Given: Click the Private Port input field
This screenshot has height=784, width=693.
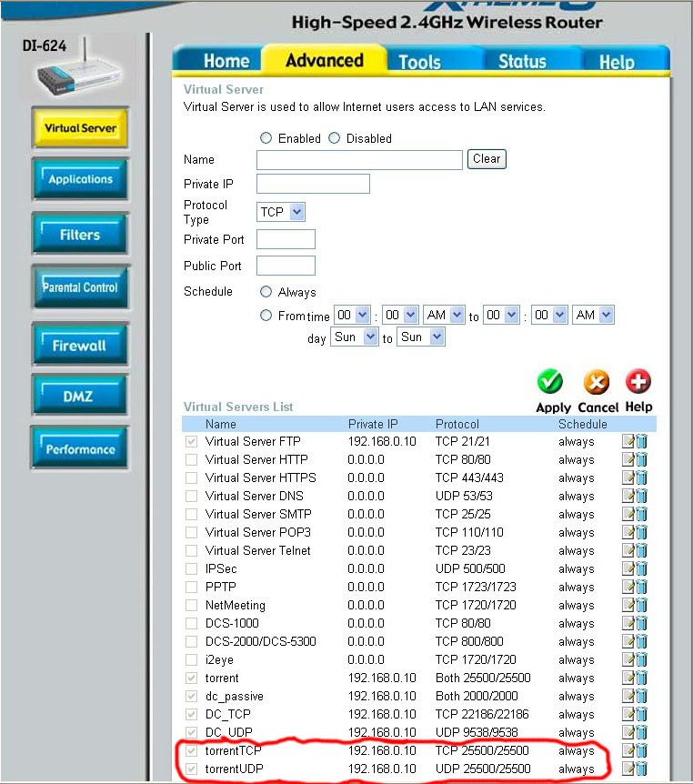Looking at the screenshot, I should 286,239.
